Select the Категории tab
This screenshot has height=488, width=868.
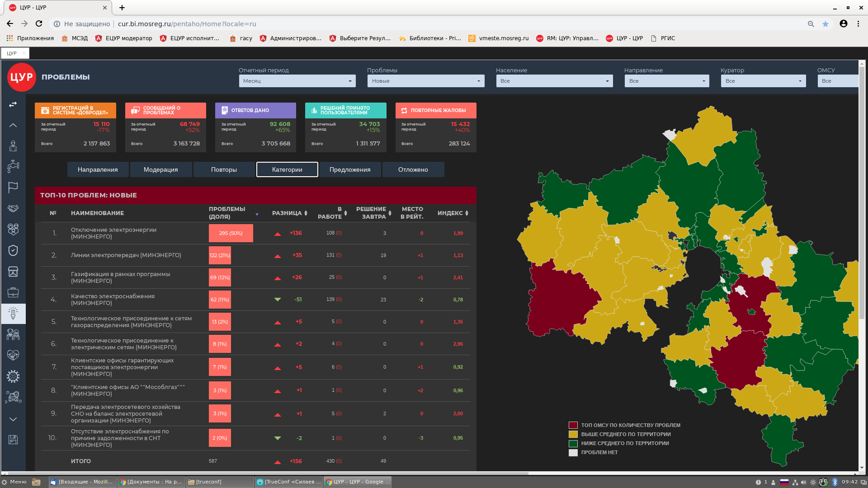click(x=287, y=169)
